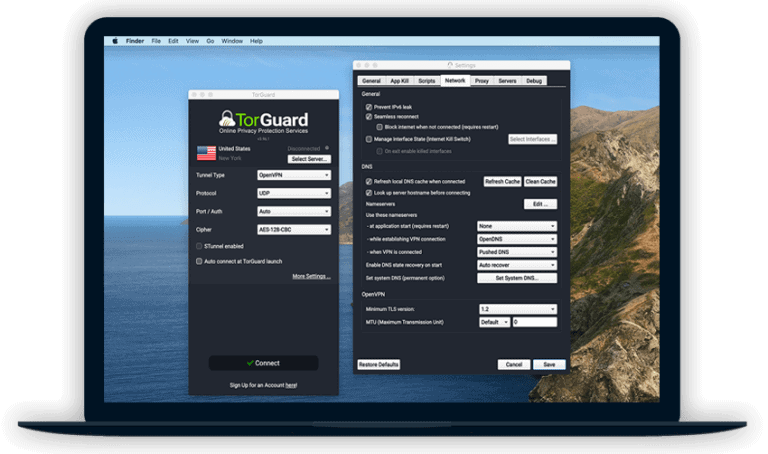768x454 pixels.
Task: Open the Port / Auth dropdown
Action: (x=294, y=211)
